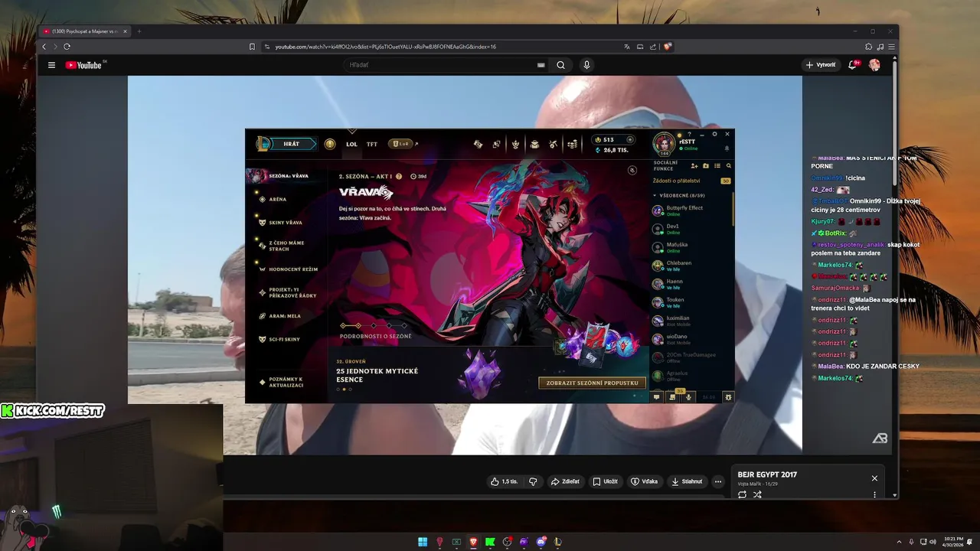The width and height of the screenshot is (980, 551).
Task: Toggle League voice microphone icon
Action: coord(689,397)
